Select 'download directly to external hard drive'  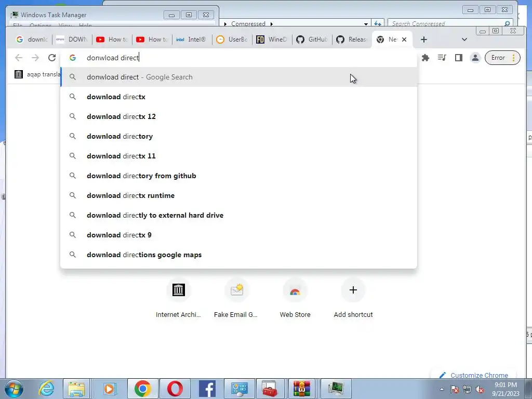[x=238, y=215]
